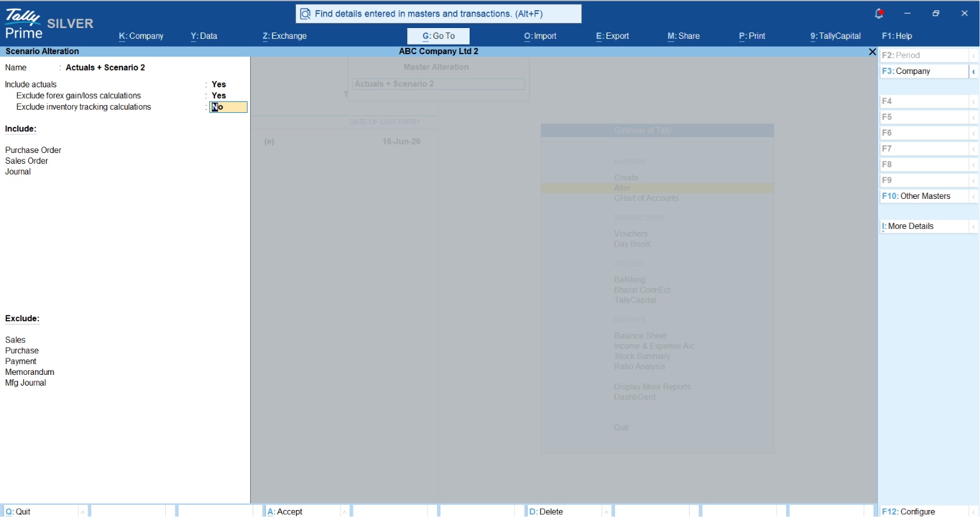
Task: Click F2: Period button in sidebar
Action: pos(924,55)
